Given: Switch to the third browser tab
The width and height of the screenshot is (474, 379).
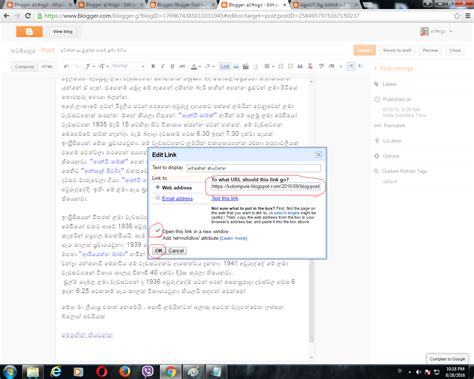Looking at the screenshot, I should tap(182, 5).
